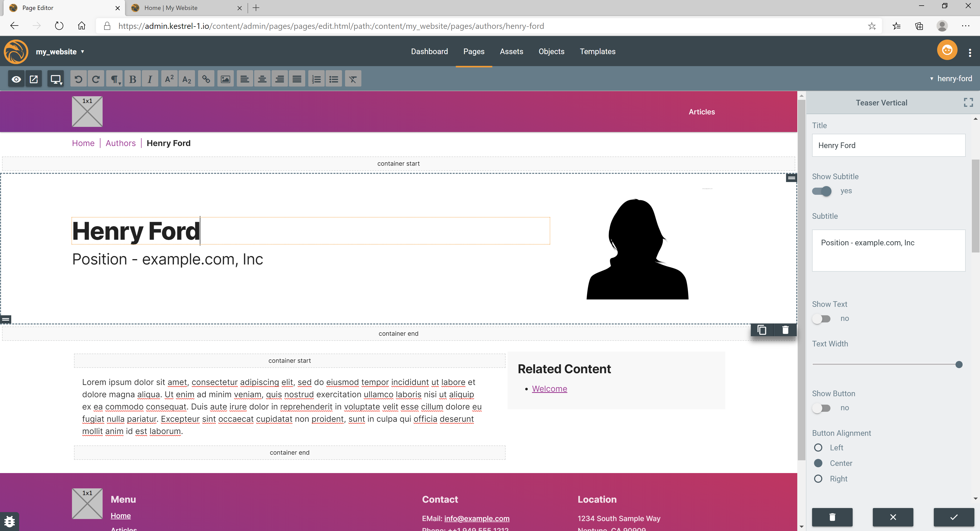Click the remove formatting icon

[353, 79]
